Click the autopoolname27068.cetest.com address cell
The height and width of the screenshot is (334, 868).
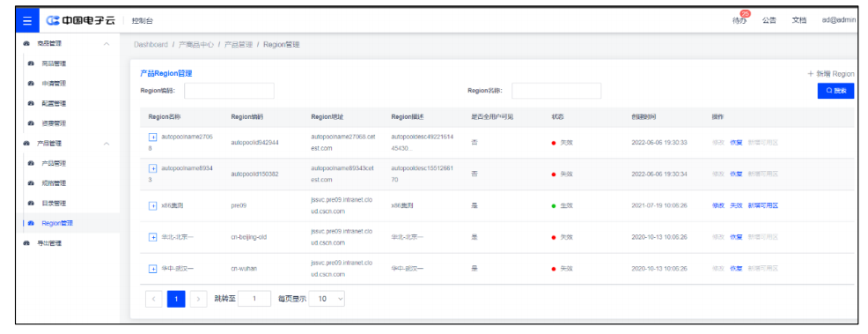click(343, 143)
